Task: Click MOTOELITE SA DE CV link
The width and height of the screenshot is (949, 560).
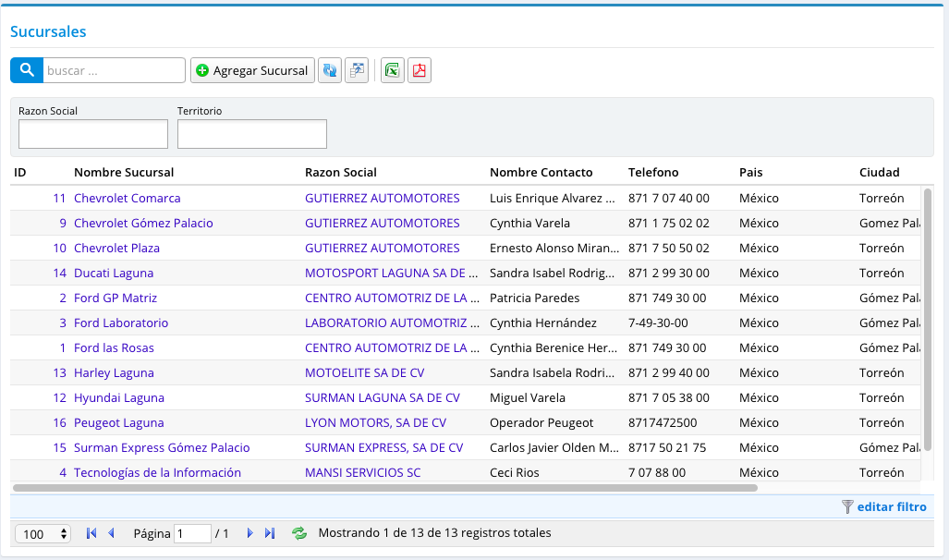Action: pos(364,373)
